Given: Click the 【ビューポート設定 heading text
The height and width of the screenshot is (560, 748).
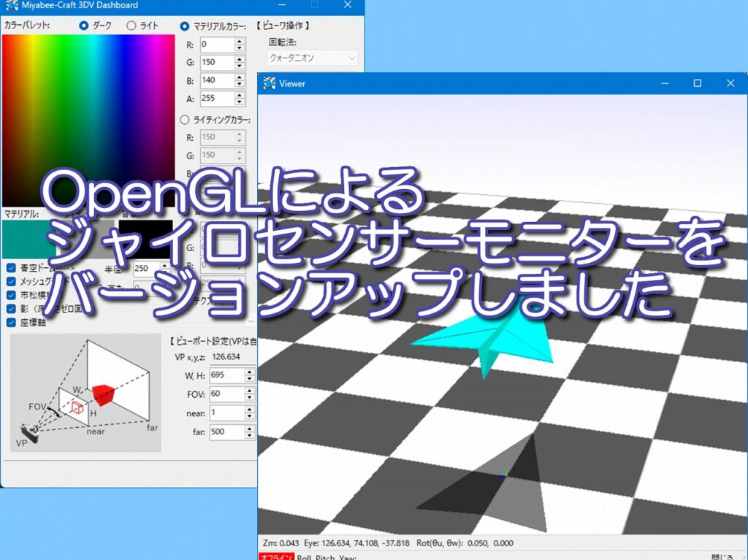Looking at the screenshot, I should (213, 342).
